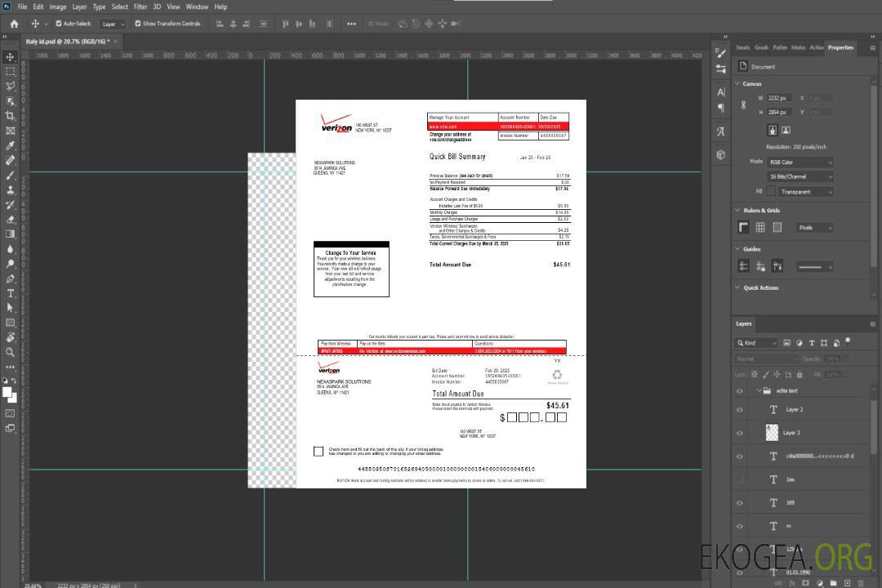This screenshot has height=588, width=882.
Task: Select the Crop tool
Action: point(10,115)
